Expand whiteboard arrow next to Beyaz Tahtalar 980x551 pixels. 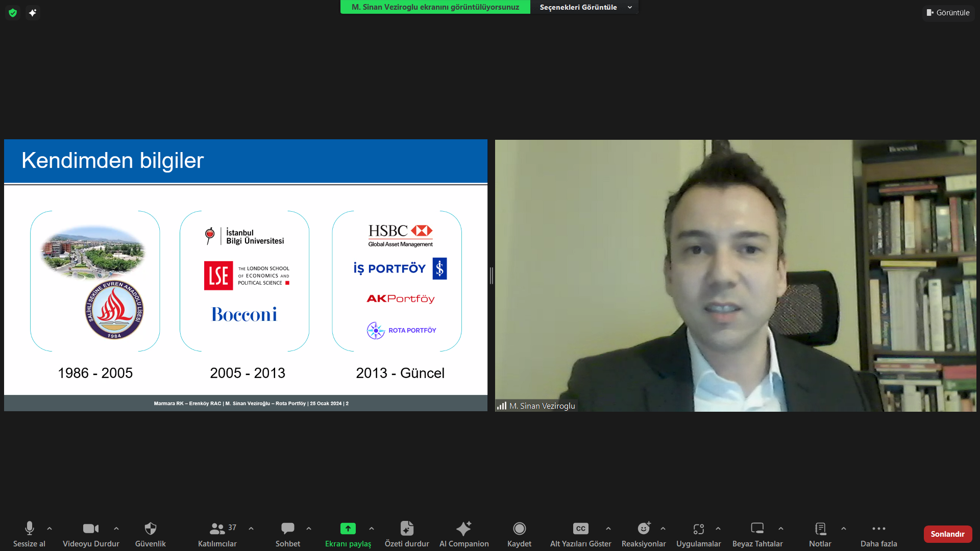click(781, 529)
